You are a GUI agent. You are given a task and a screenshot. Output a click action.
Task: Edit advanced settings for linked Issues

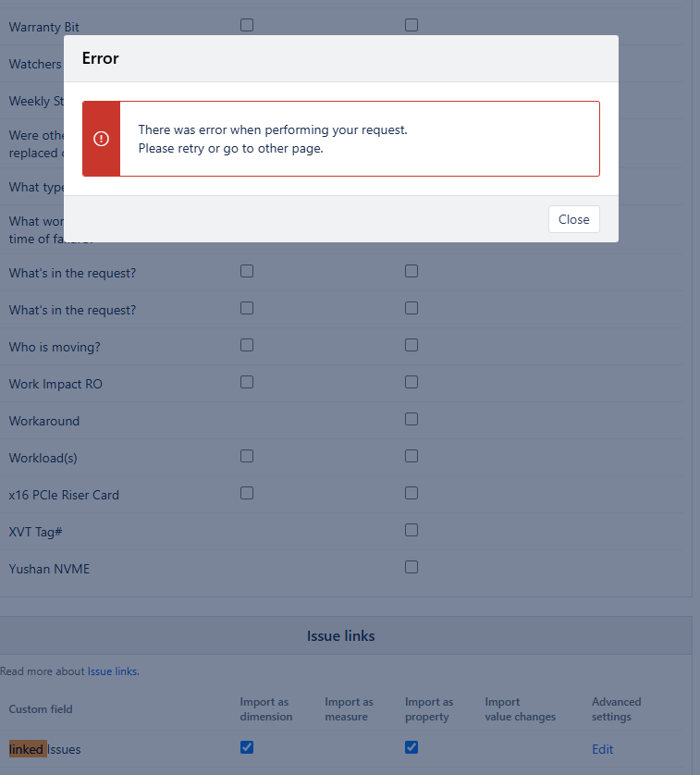point(602,749)
